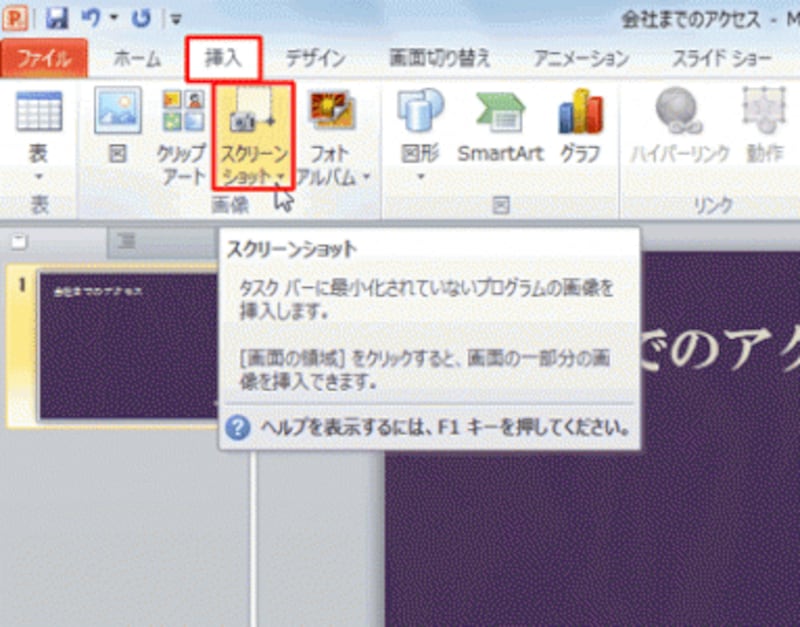Viewport: 800px width, 627px height.
Task: Click the Redo/Repeat icon
Action: [140, 19]
